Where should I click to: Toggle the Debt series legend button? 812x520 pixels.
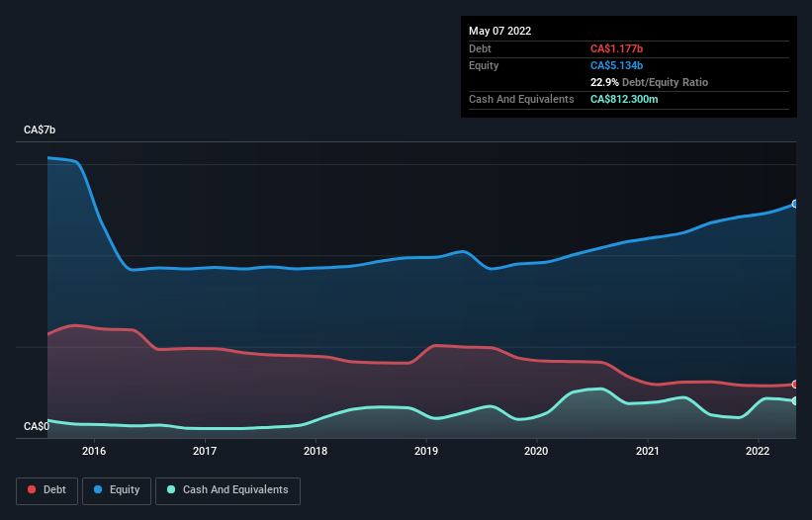[46, 490]
